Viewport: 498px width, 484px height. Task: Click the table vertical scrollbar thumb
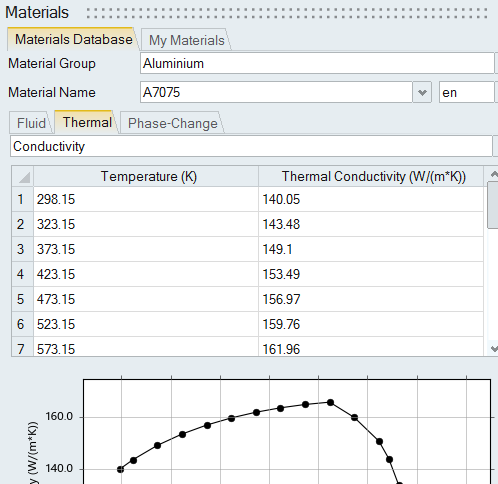pyautogui.click(x=493, y=205)
